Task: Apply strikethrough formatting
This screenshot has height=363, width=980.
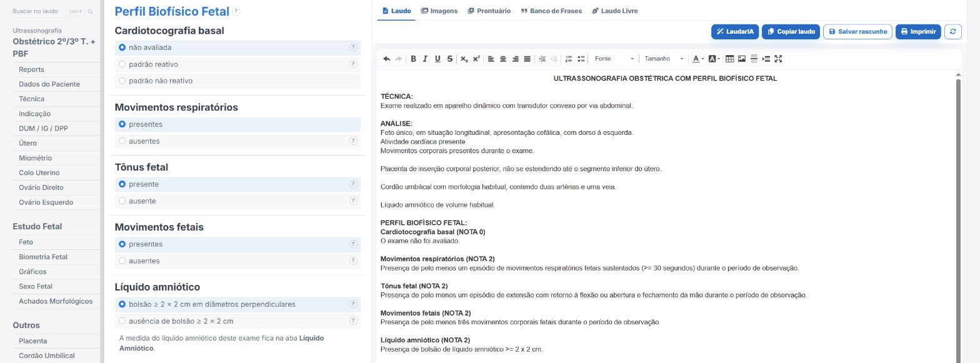Action: 450,59
